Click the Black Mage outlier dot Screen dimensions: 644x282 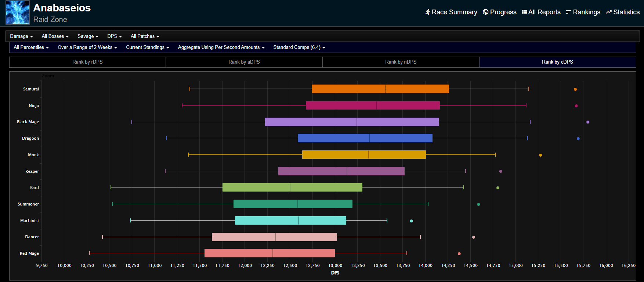(588, 122)
